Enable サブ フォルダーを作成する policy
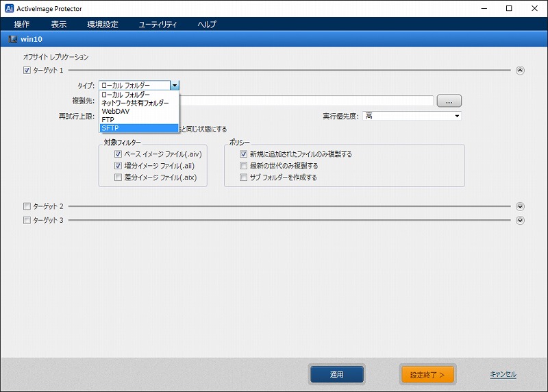Viewport: 548px width, 392px height. click(244, 177)
